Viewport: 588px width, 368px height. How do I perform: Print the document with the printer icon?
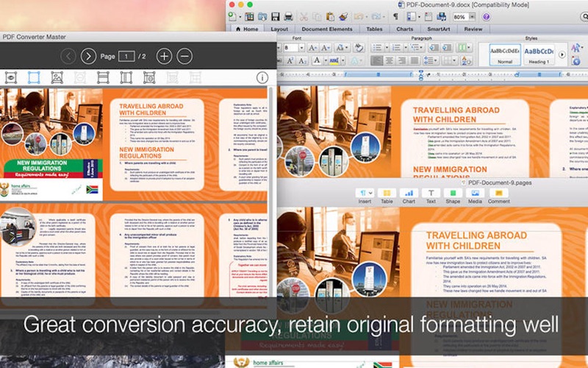coord(288,16)
